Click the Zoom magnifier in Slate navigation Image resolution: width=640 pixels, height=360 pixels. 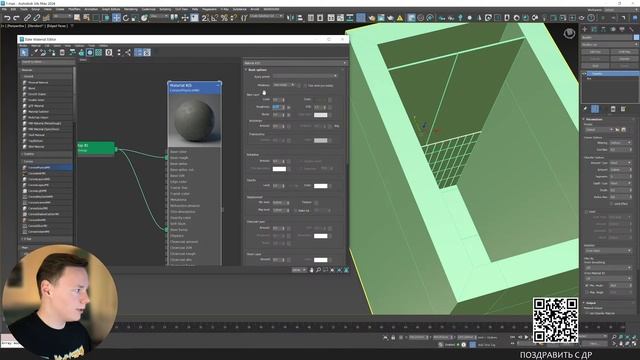[x=318, y=270]
